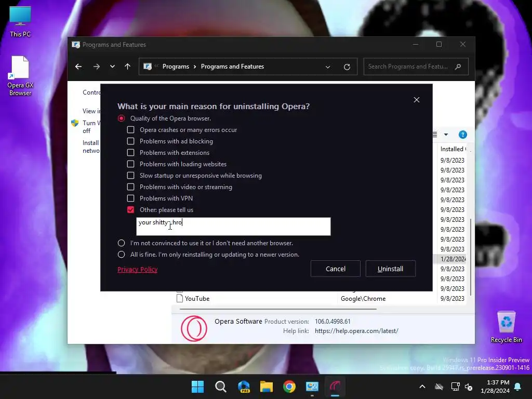This screenshot has height=399, width=532.
Task: Click the Windows Start button
Action: [x=197, y=387]
